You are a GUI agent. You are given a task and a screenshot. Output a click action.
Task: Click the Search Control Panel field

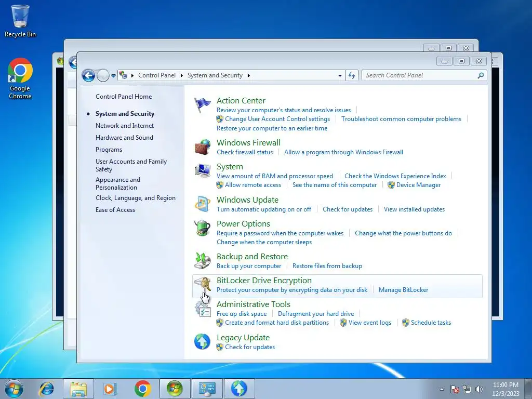(424, 75)
